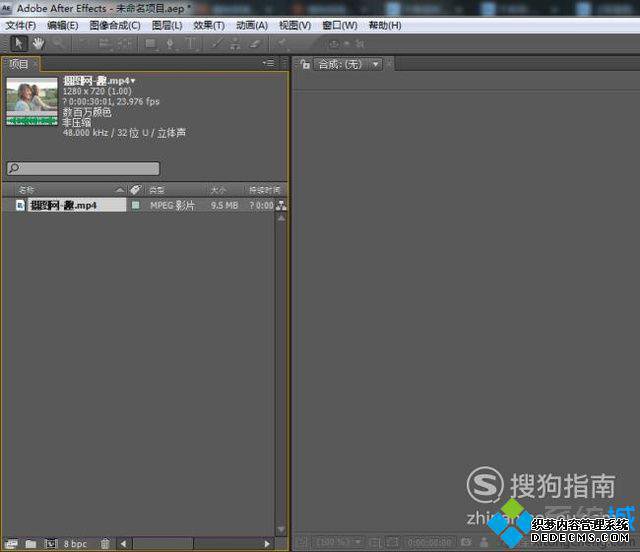Click the project list scroll down arrow
640x552 pixels.
click(281, 529)
